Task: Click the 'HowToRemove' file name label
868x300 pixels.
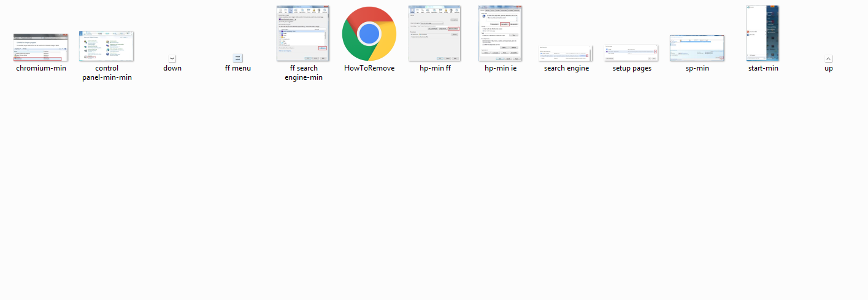Action: [x=369, y=68]
